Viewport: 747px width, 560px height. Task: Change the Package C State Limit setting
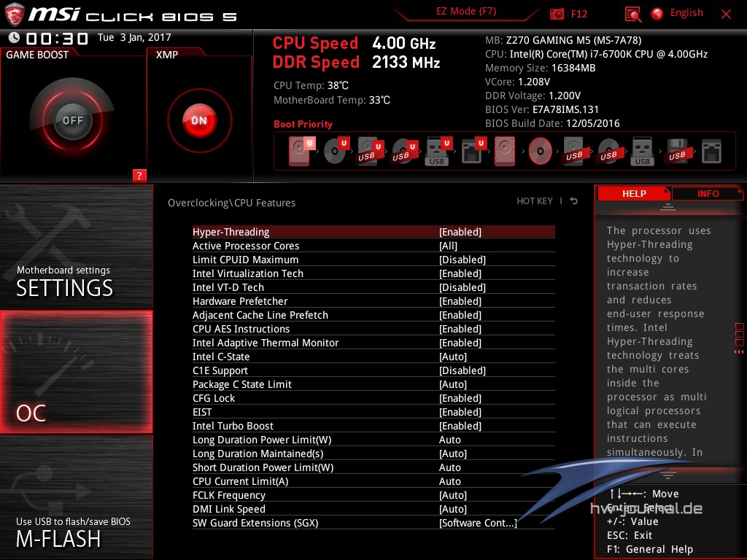(452, 384)
